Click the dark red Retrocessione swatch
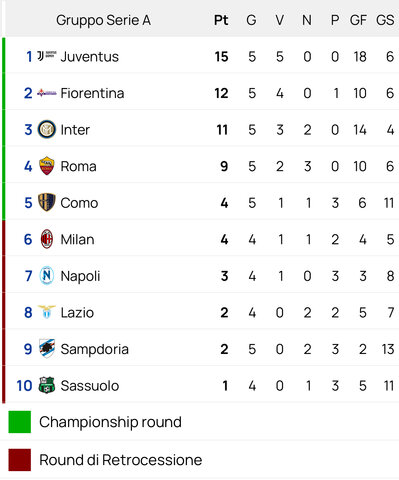 point(20,460)
